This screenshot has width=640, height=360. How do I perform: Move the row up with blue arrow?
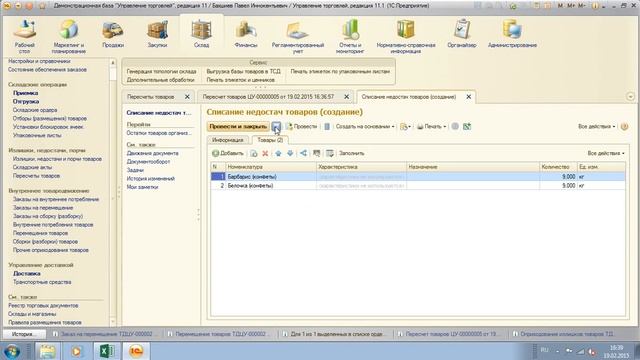click(278, 153)
